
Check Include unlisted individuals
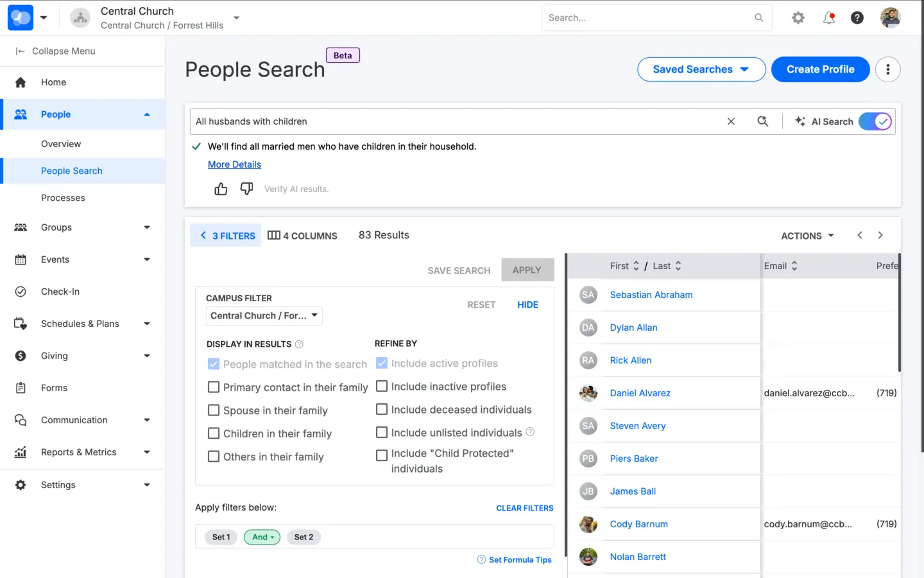pos(382,433)
